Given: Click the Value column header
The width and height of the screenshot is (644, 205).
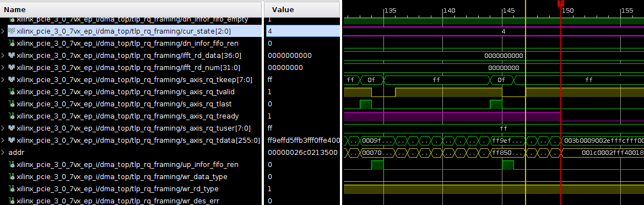Looking at the screenshot, I should click(302, 9).
